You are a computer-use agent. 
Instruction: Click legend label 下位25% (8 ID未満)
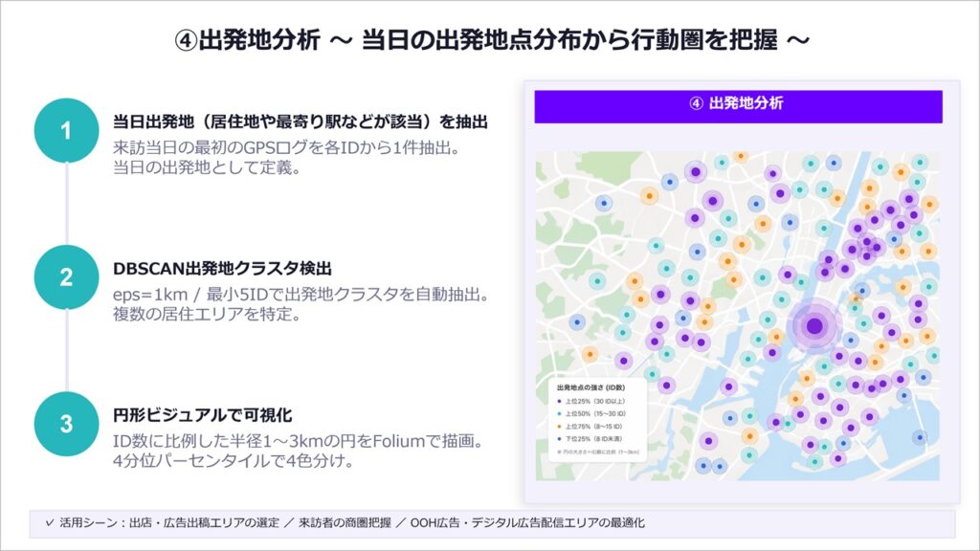[x=593, y=438]
